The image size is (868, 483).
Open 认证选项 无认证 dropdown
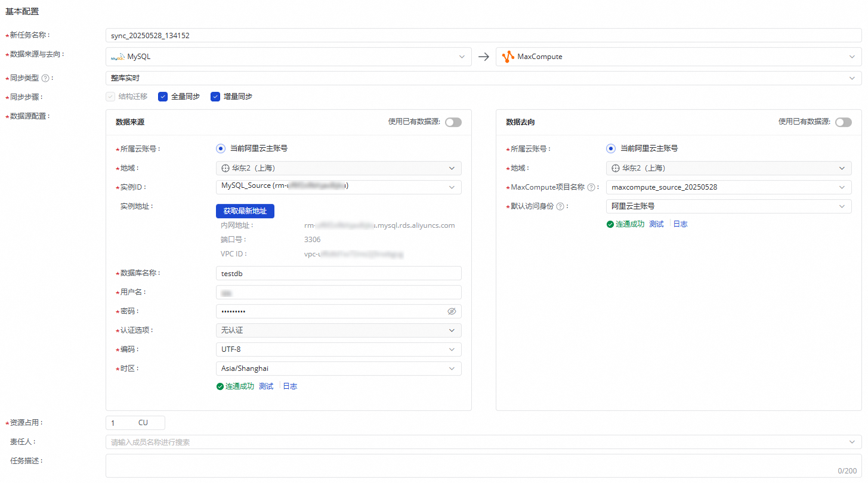[x=338, y=330]
